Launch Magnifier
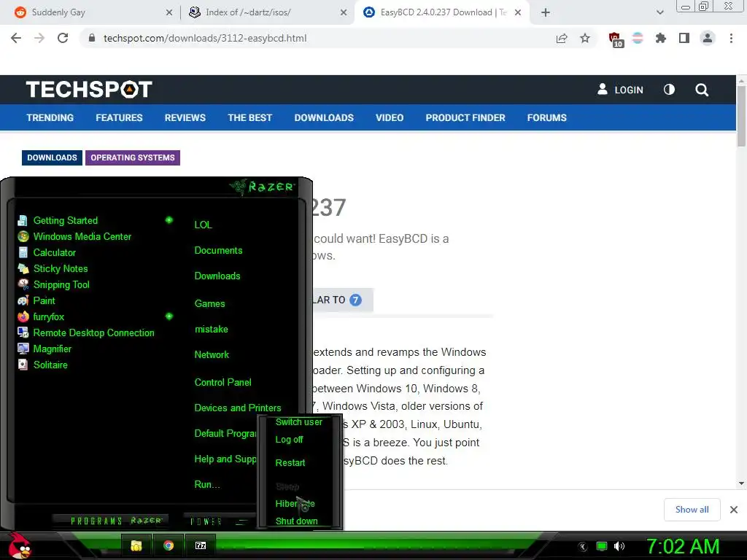Image resolution: width=747 pixels, height=560 pixels. coord(44,349)
